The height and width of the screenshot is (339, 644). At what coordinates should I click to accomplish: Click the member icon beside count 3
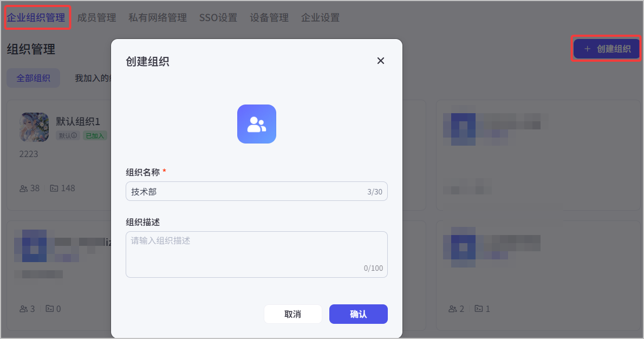(23, 309)
